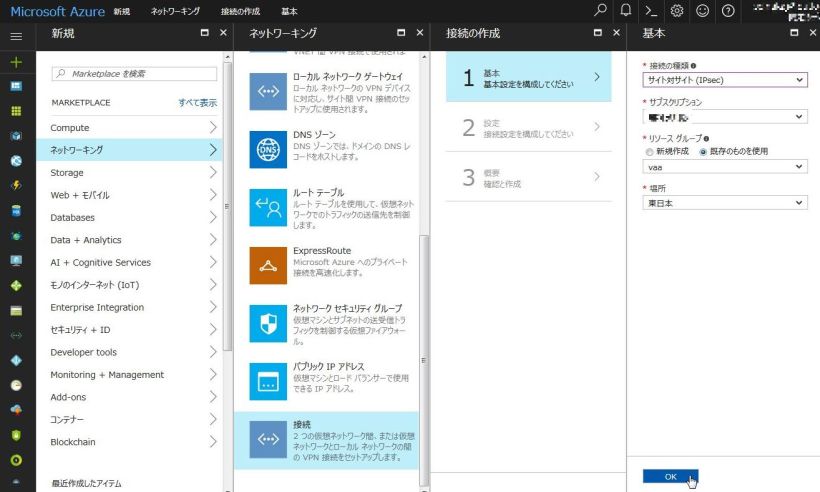Click the feedback smiley icon
Image resolution: width=820 pixels, height=492 pixels.
(702, 11)
